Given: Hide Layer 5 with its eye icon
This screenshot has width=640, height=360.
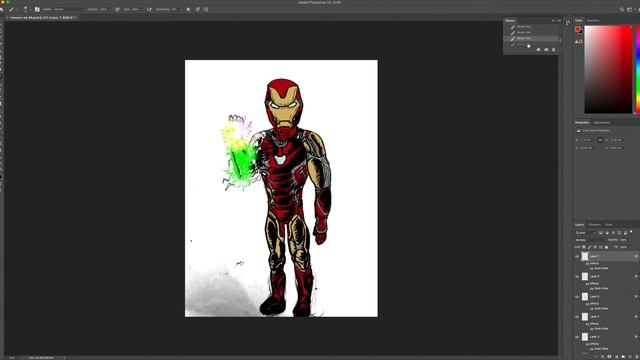Looking at the screenshot, I should pos(577,297).
